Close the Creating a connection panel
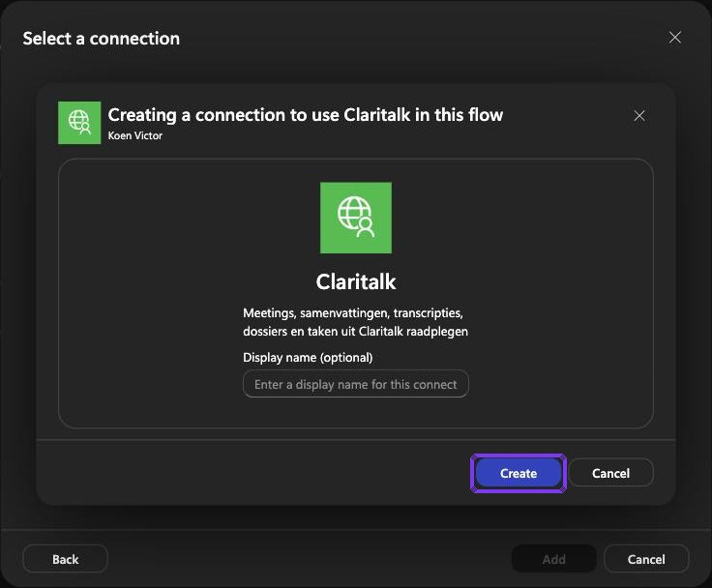The width and height of the screenshot is (712, 588). (x=639, y=116)
